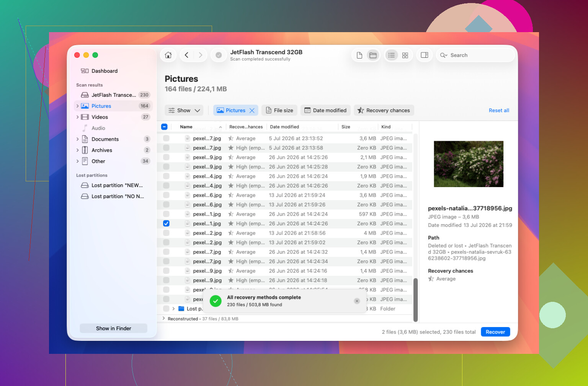Screen dimensions: 588x386
Task: Switch to the file view icon
Action: pyautogui.click(x=359, y=55)
